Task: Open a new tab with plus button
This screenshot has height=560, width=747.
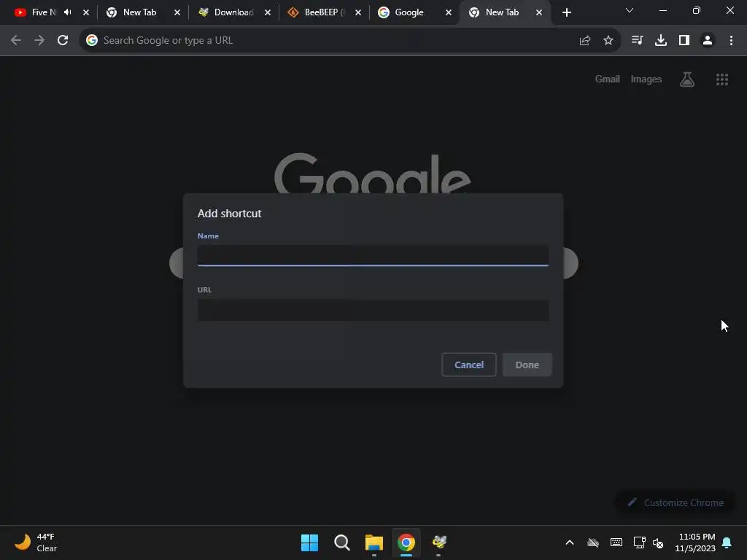Action: coord(566,12)
